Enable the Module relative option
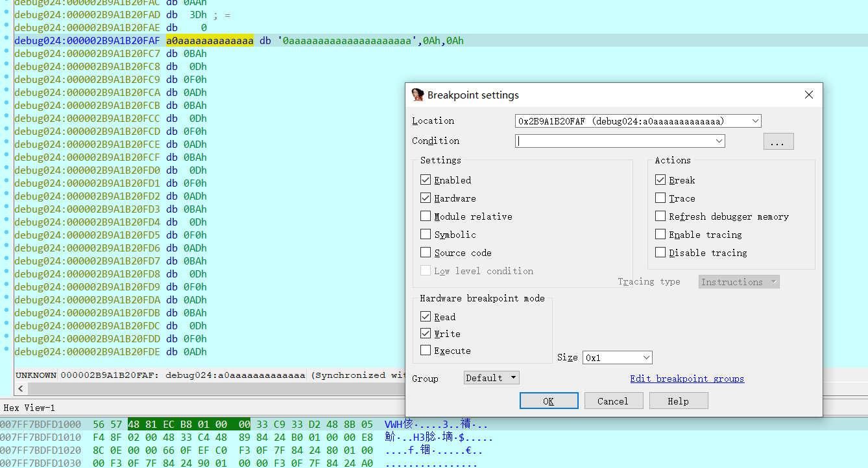 pyautogui.click(x=426, y=216)
